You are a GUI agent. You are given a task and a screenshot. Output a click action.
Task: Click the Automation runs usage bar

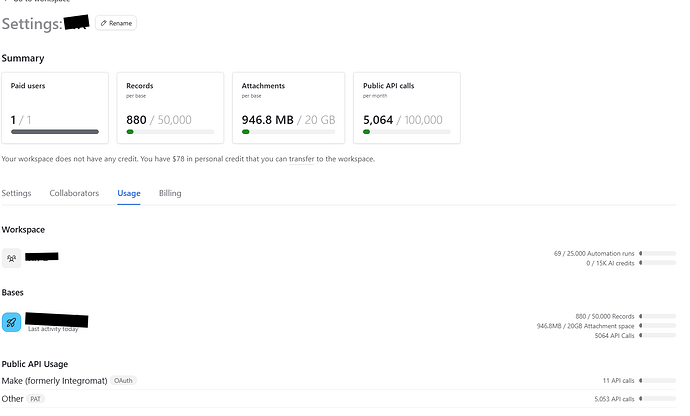pos(657,254)
